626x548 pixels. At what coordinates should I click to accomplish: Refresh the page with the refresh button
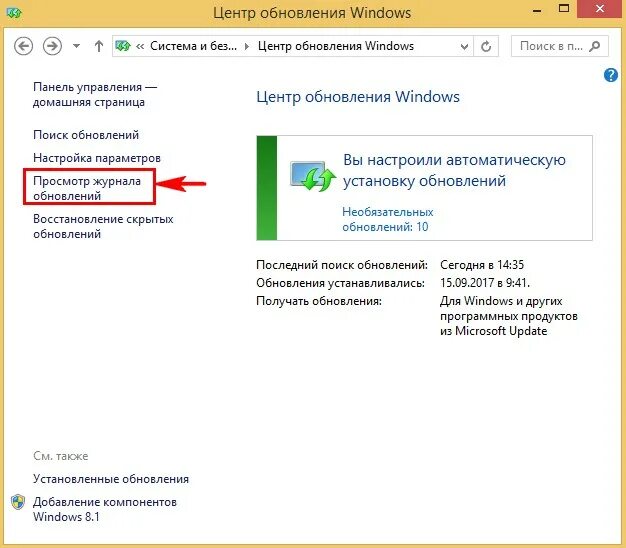pyautogui.click(x=486, y=47)
